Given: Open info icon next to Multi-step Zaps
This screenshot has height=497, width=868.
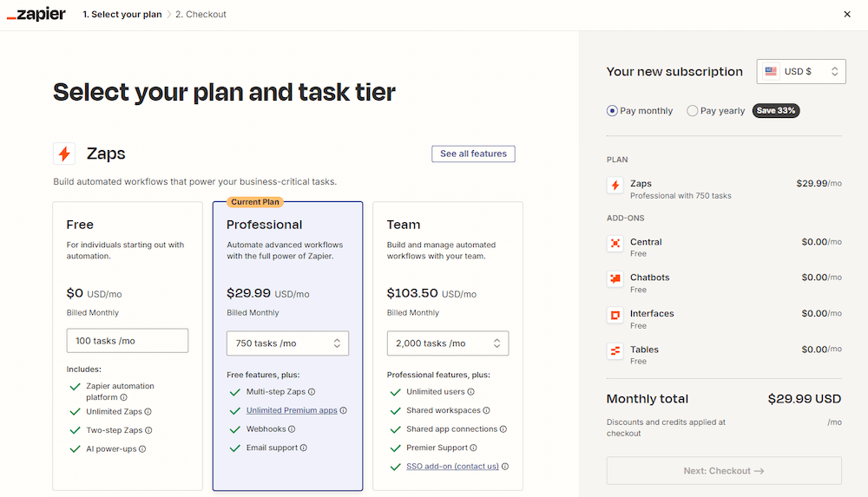Looking at the screenshot, I should coord(312,392).
